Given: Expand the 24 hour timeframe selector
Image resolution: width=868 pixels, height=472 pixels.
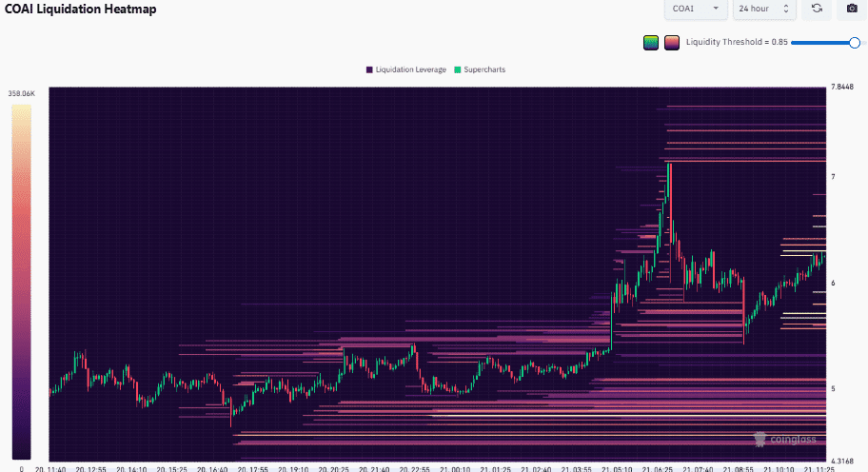Looking at the screenshot, I should tap(764, 9).
